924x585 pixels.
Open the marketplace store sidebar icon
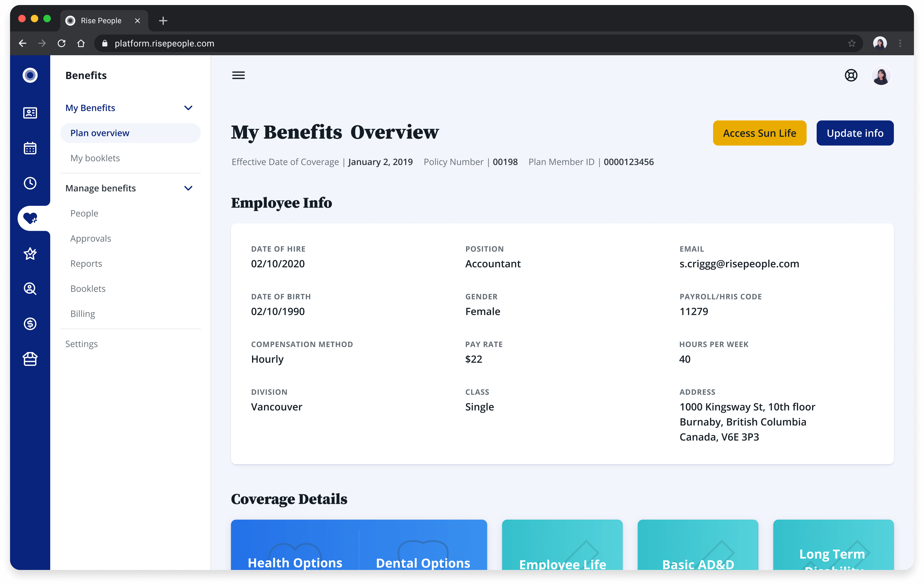[x=30, y=359]
